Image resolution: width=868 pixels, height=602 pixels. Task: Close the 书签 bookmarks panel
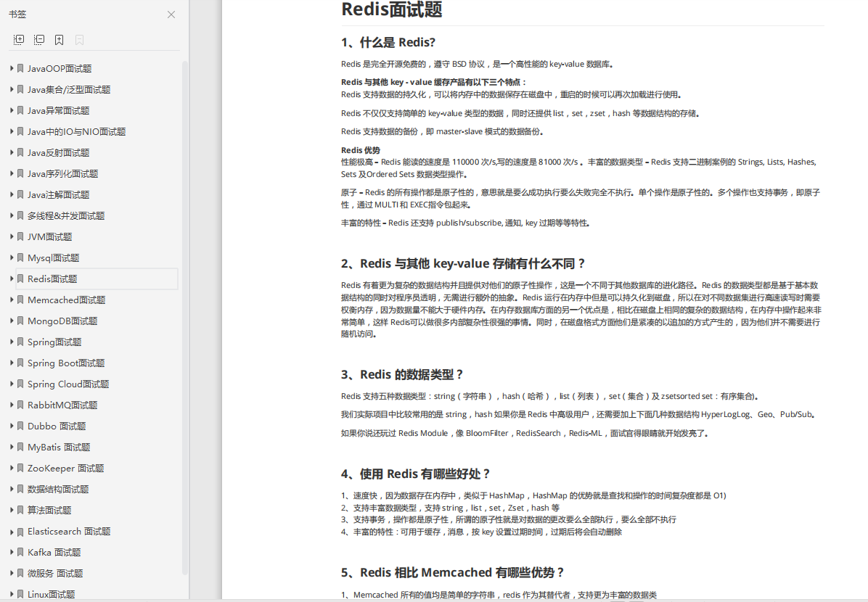tap(171, 14)
